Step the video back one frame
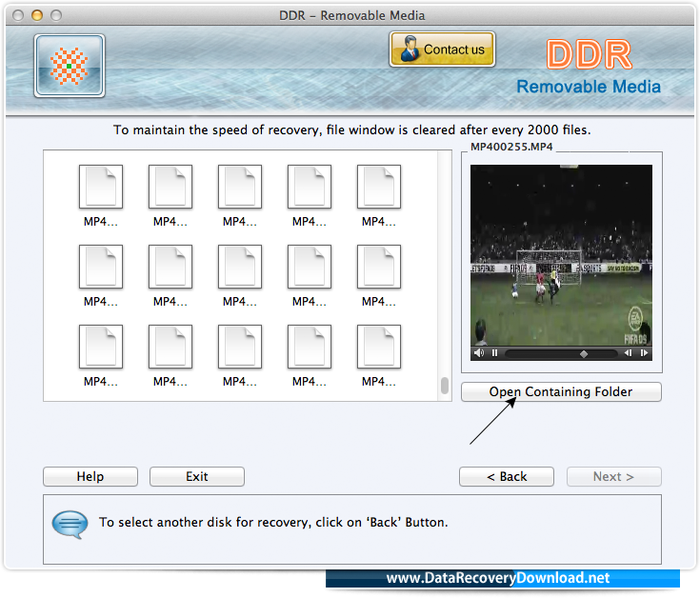Screen dimensions: 700x598 [x=629, y=353]
